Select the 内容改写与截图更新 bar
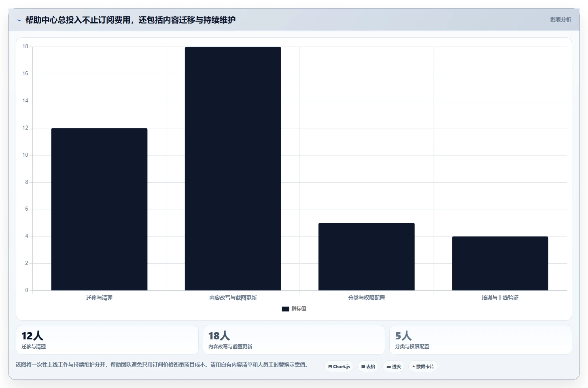Viewport: 588px width, 388px height. point(233,168)
